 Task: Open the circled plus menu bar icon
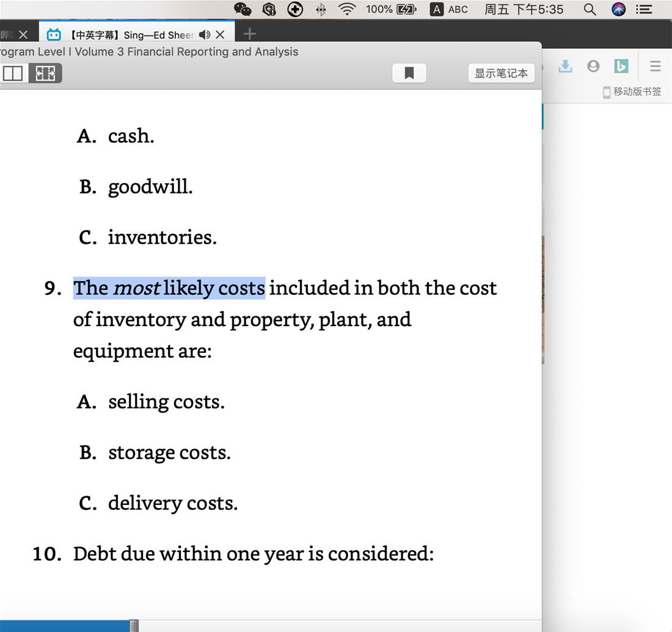point(295,9)
